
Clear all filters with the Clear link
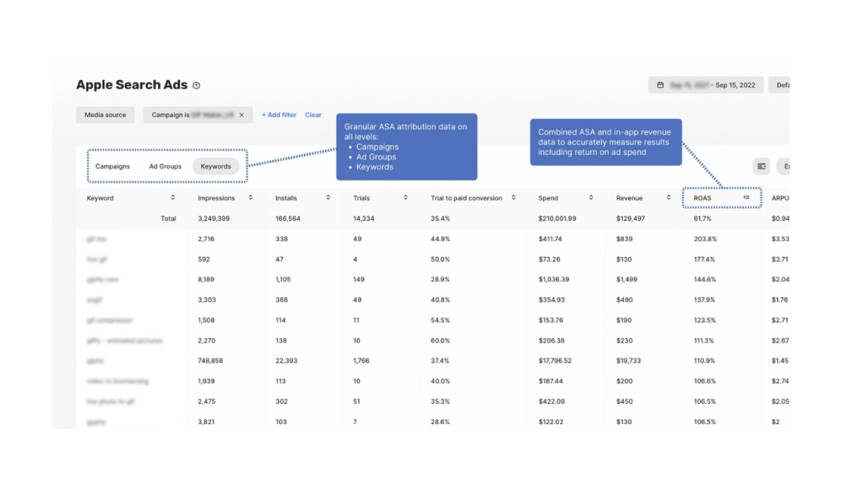point(313,115)
